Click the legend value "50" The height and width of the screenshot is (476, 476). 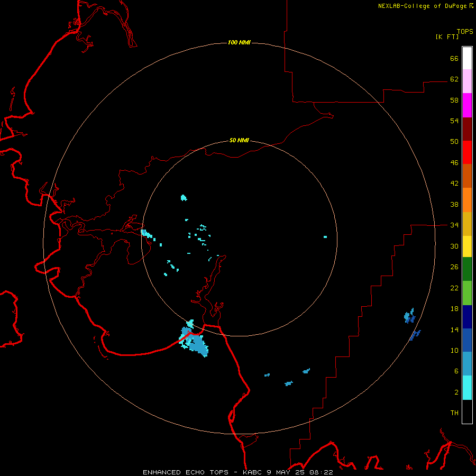(x=454, y=142)
